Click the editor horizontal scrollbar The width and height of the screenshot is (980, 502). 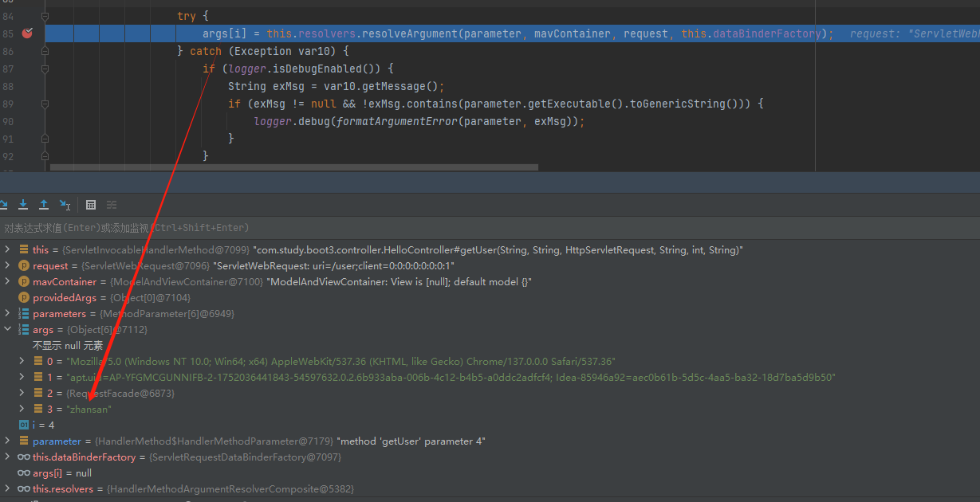(x=294, y=167)
